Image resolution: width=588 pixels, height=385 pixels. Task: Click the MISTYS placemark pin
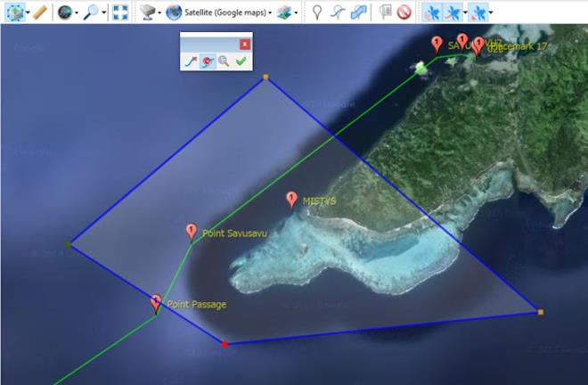click(291, 201)
